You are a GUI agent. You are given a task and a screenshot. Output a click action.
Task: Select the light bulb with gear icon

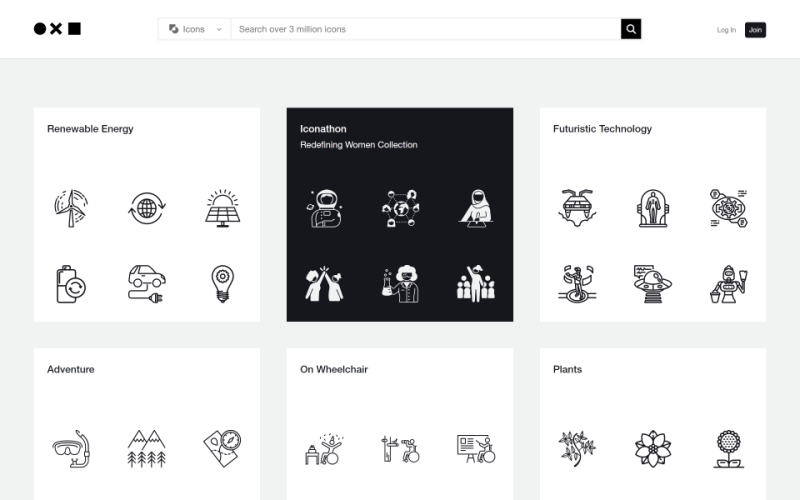tap(222, 284)
